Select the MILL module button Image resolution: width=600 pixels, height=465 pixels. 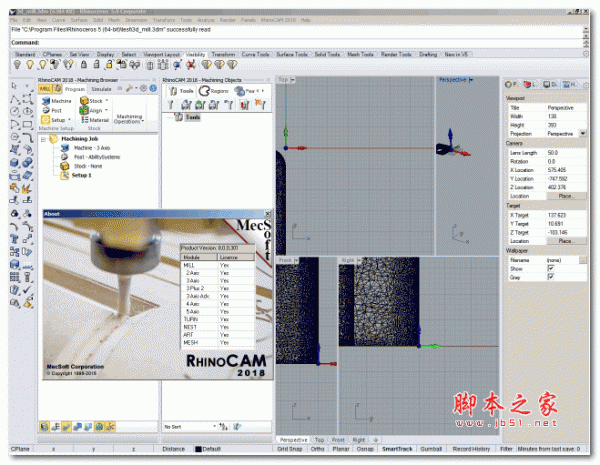click(x=45, y=89)
